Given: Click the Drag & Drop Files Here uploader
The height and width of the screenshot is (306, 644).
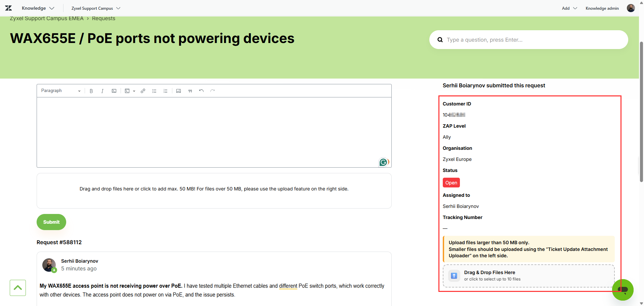Looking at the screenshot, I should coord(528,276).
